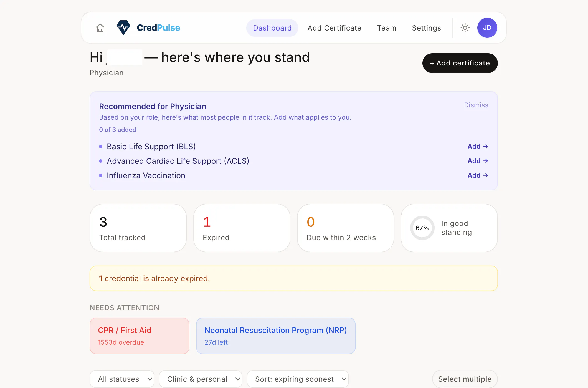Click the 'Basic Life Support (BLS)' item text

point(151,147)
